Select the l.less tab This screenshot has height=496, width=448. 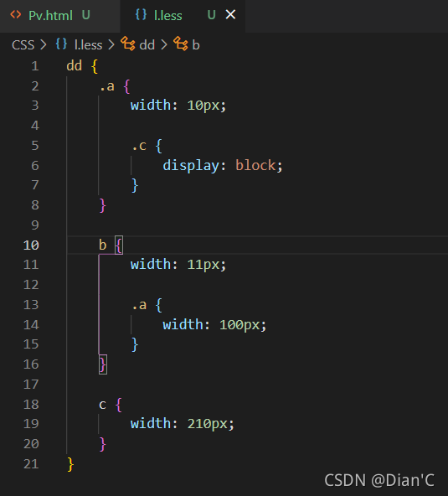[183, 15]
